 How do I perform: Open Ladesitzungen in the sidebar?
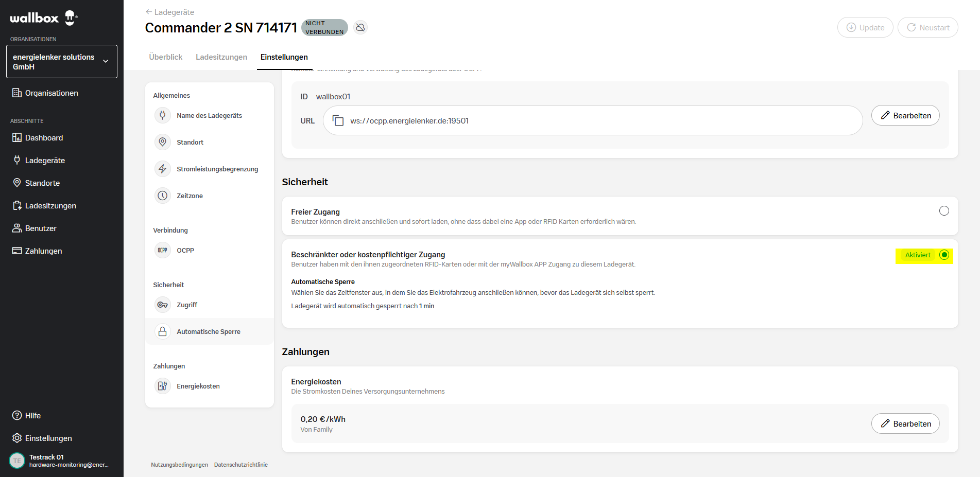(44, 206)
